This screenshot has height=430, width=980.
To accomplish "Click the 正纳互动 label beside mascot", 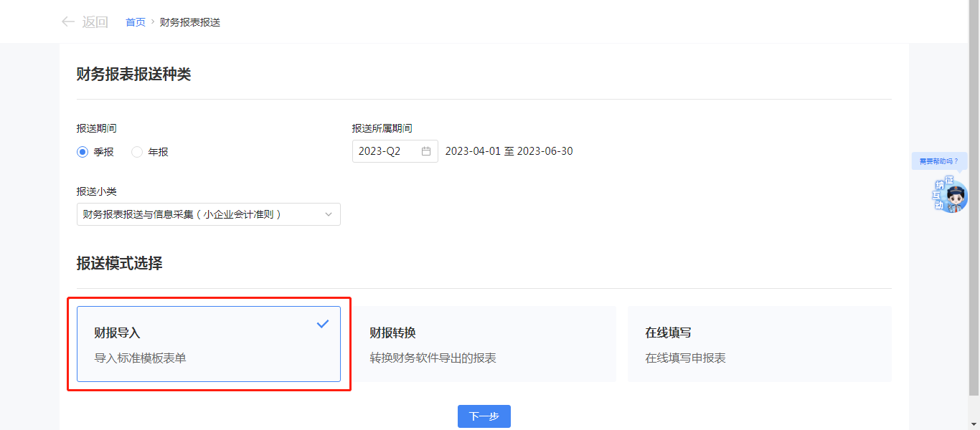I will [x=939, y=193].
